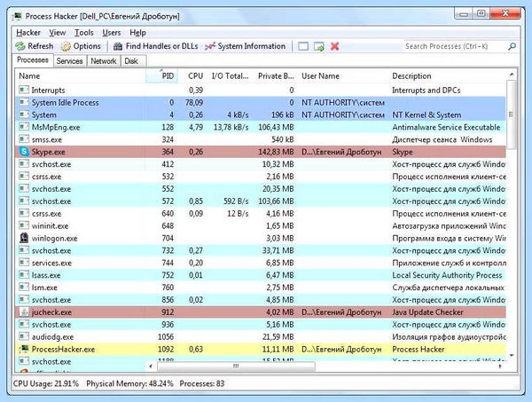Click the 106,43 MB private bytes value
532x402 pixels.
(x=276, y=127)
